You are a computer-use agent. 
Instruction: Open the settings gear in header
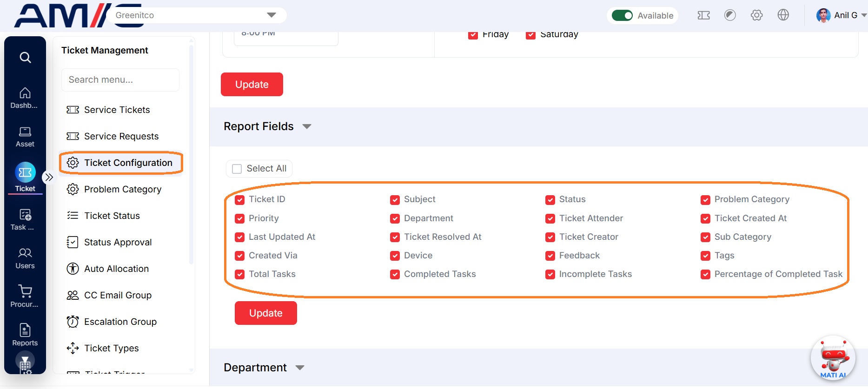(x=756, y=15)
